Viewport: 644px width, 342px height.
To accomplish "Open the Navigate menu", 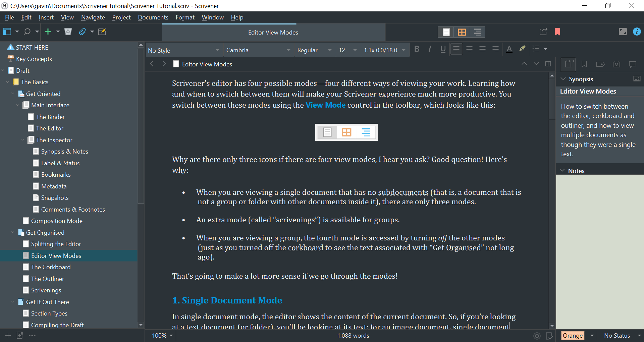I will pos(93,17).
